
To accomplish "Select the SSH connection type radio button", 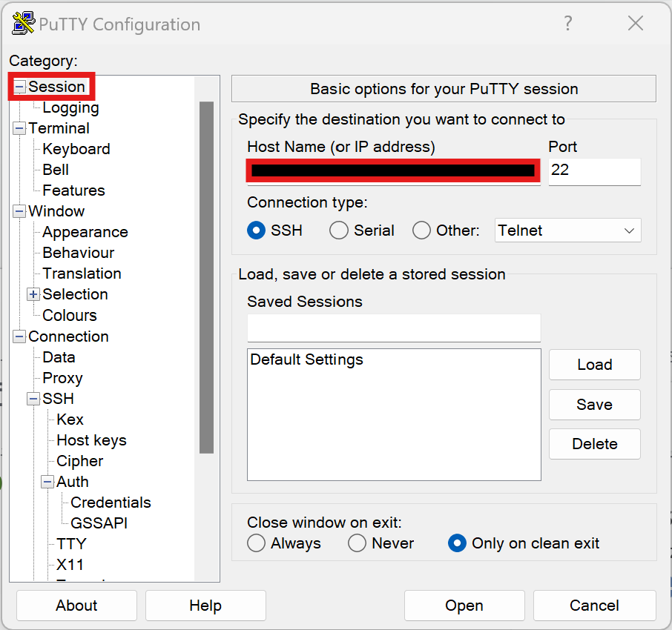I will coord(257,231).
